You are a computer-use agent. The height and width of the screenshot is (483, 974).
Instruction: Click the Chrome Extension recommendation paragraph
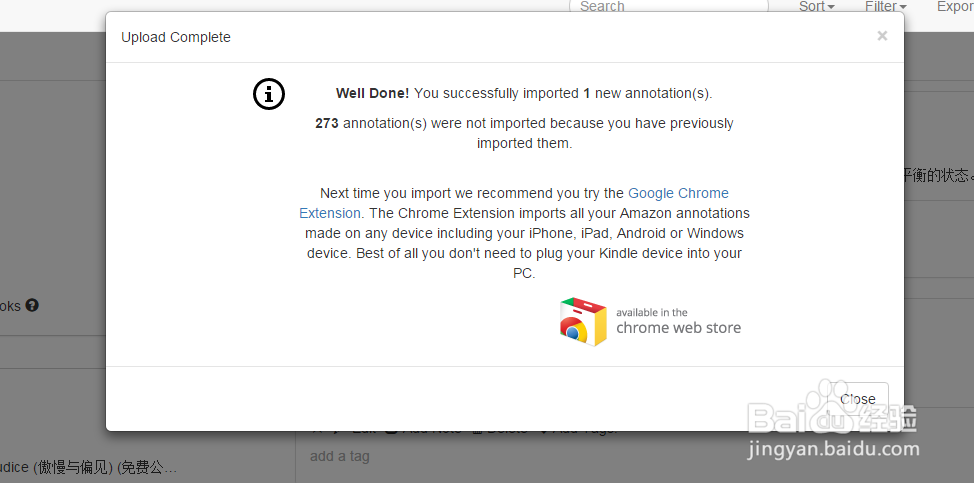click(524, 233)
